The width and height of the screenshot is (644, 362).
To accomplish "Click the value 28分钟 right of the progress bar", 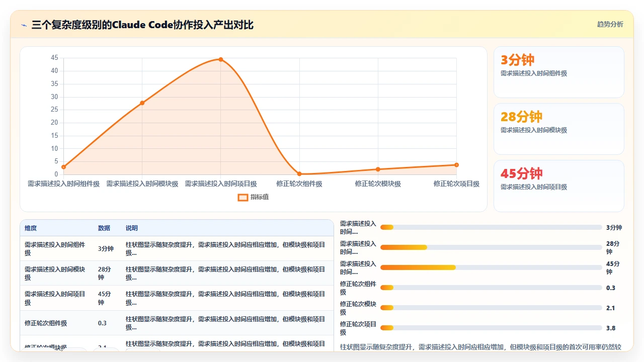I will pos(613,247).
